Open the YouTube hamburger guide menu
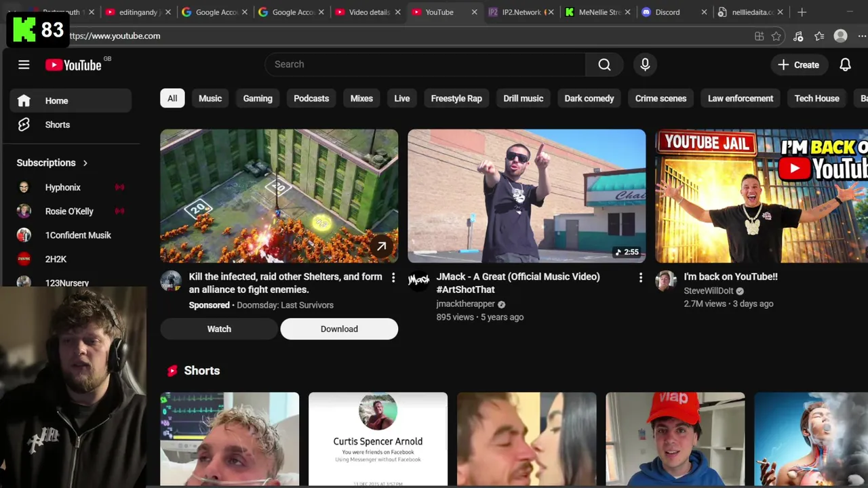The height and width of the screenshot is (488, 868). (24, 64)
